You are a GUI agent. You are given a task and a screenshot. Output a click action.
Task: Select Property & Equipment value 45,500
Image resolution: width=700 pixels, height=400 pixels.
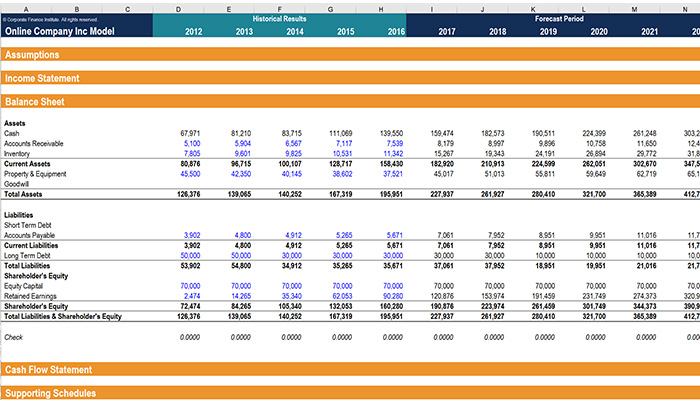tap(190, 174)
